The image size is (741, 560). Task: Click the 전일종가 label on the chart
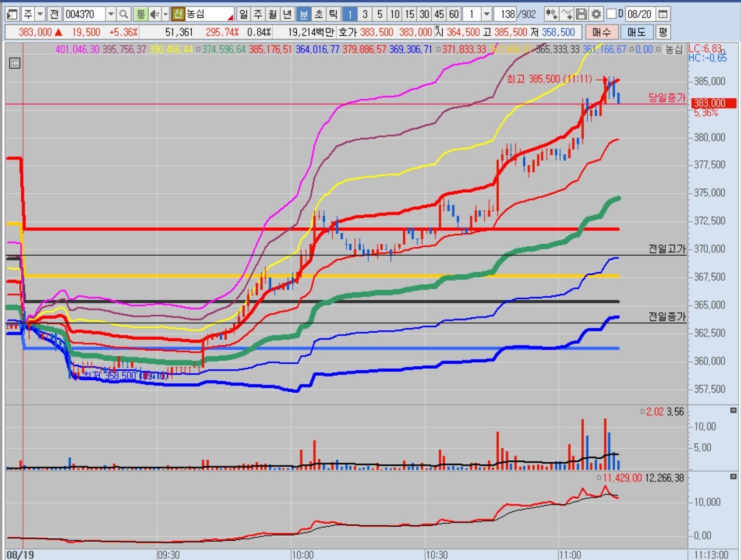point(667,316)
